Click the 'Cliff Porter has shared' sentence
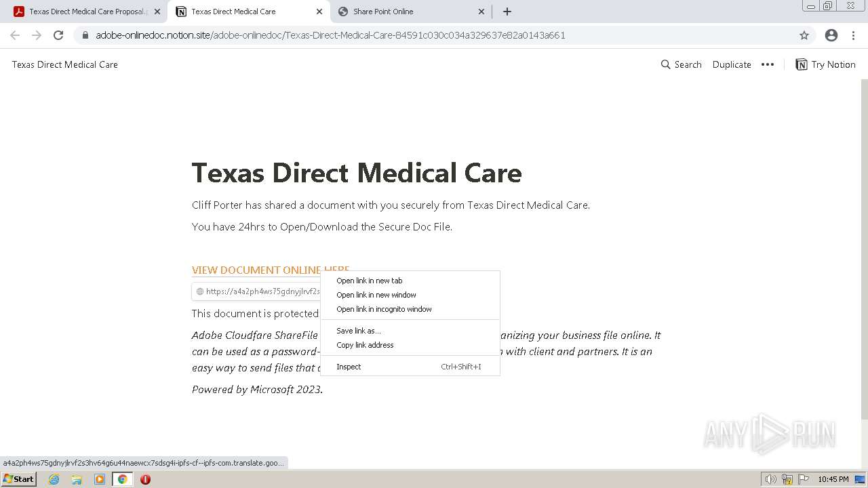 click(x=391, y=205)
